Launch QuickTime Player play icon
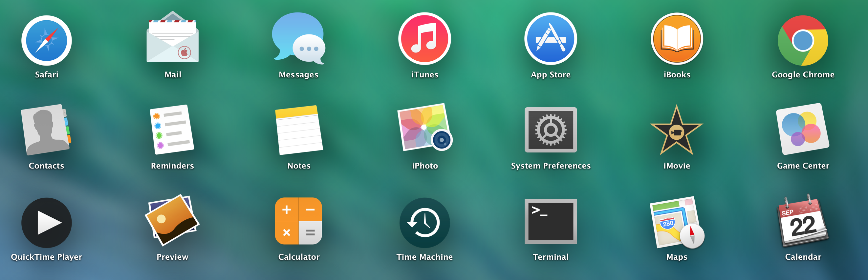Screen dimensions: 868x280 pos(47,223)
